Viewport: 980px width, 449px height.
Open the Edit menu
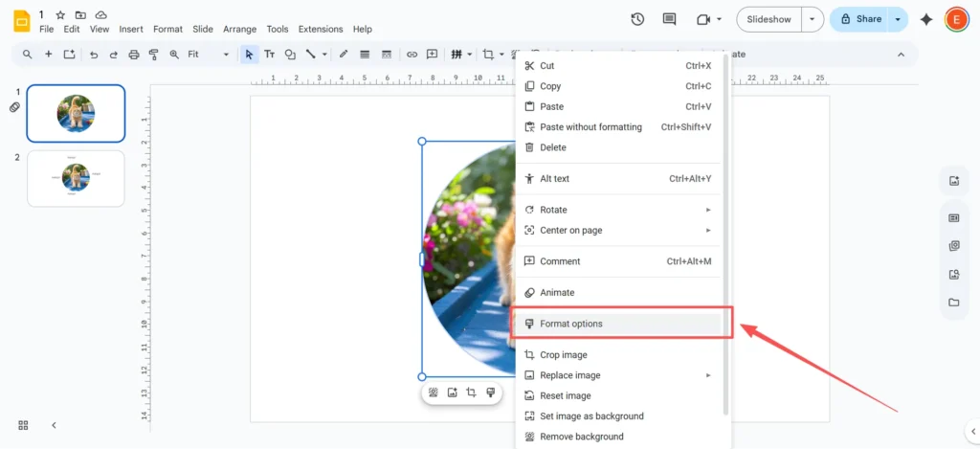(x=72, y=29)
